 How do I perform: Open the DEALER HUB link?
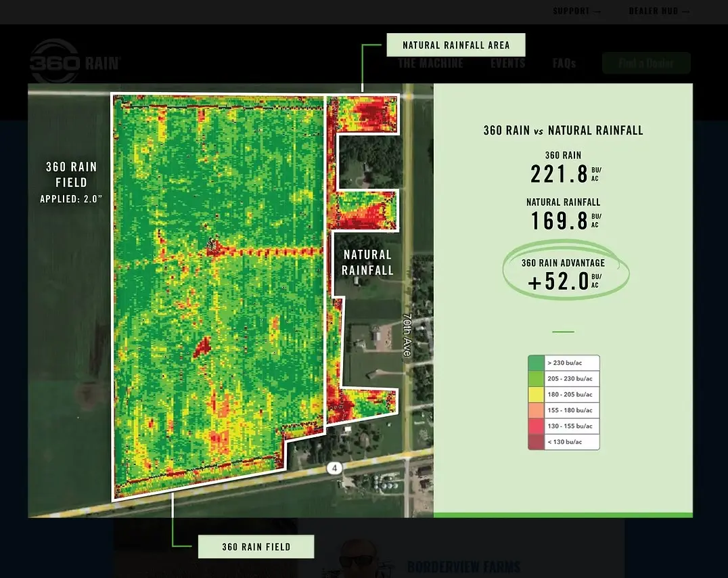659,12
